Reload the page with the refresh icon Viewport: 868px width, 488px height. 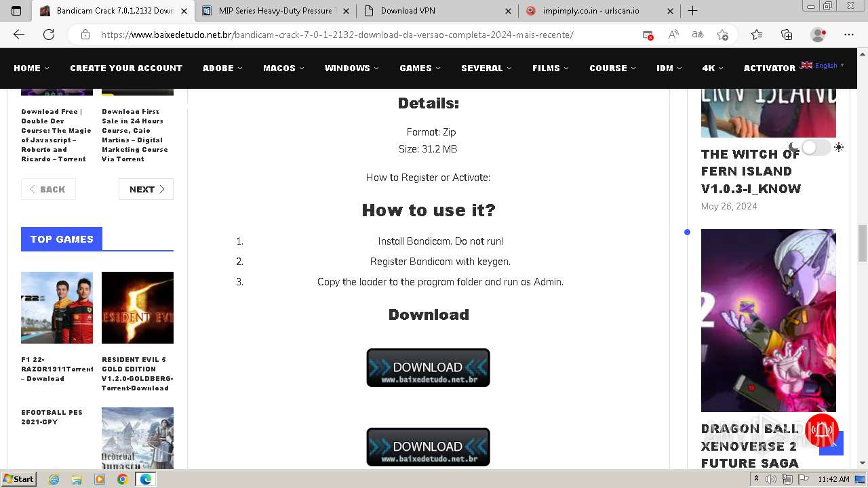(x=49, y=35)
